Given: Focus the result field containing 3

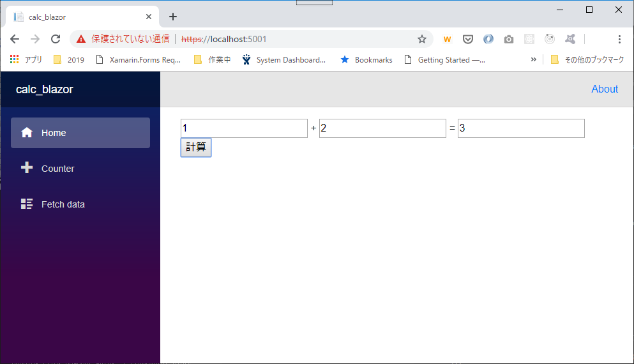Looking at the screenshot, I should [521, 128].
